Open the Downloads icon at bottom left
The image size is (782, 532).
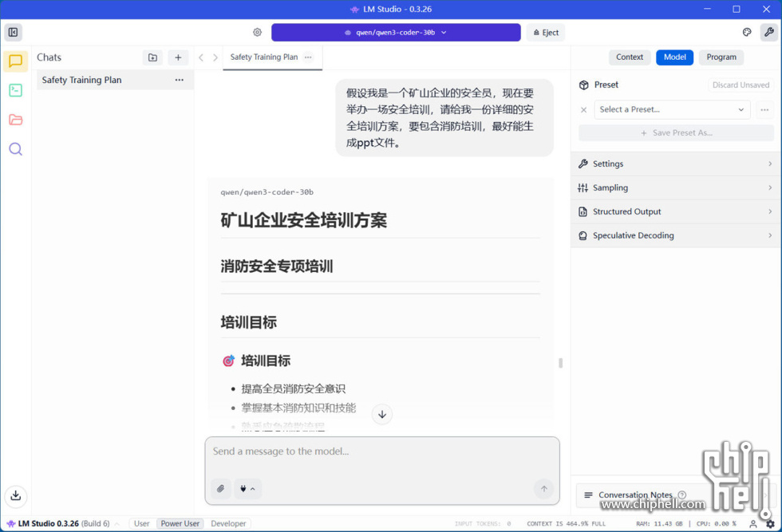[x=15, y=495]
